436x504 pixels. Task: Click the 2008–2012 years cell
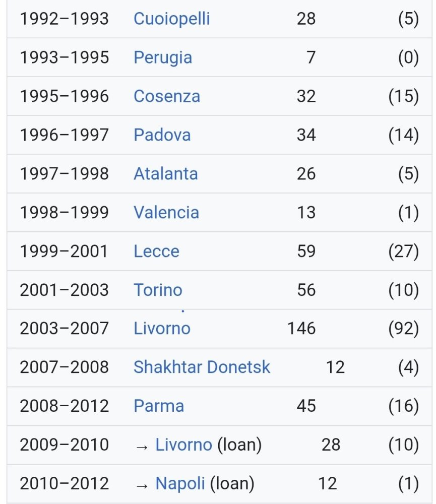[x=65, y=406]
